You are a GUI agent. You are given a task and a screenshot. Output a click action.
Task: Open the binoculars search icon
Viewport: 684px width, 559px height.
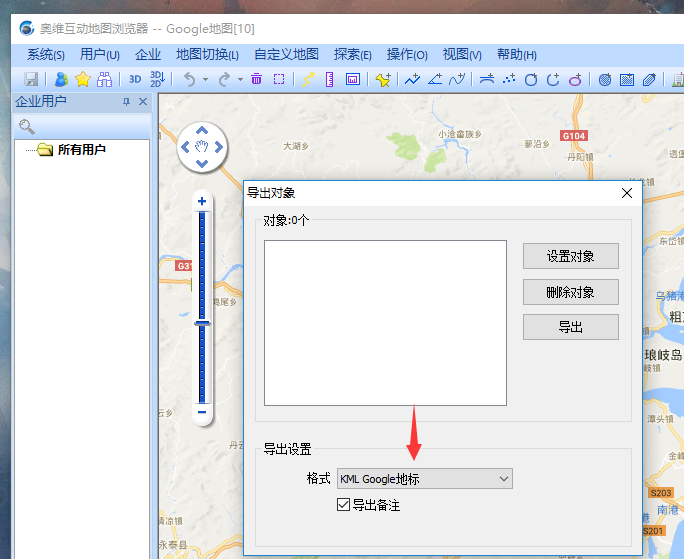pos(104,79)
